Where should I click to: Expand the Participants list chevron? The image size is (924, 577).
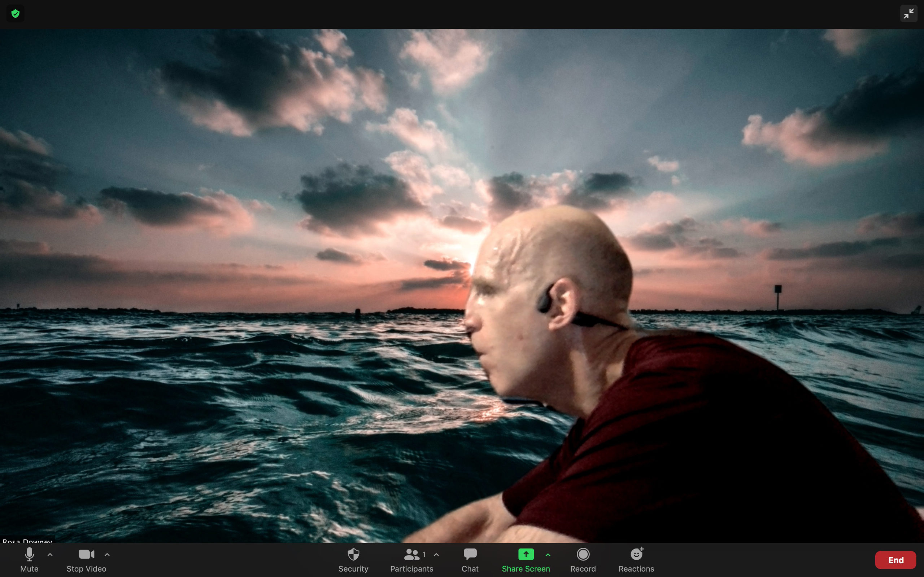[x=436, y=555]
